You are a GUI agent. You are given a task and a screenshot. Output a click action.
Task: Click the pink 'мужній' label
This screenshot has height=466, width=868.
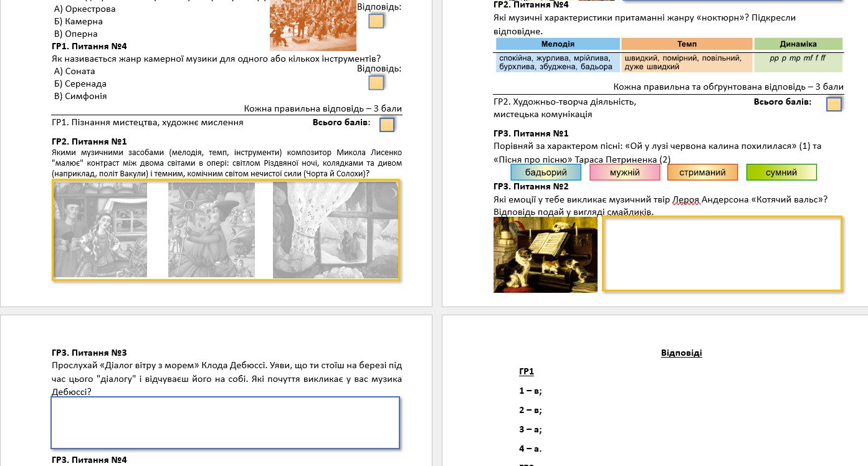click(x=624, y=173)
